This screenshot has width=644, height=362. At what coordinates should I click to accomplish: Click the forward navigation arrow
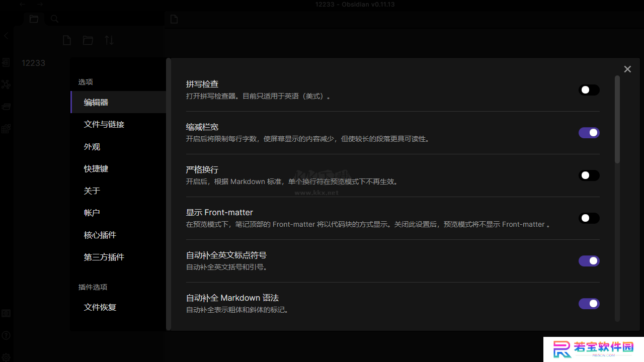click(x=40, y=4)
